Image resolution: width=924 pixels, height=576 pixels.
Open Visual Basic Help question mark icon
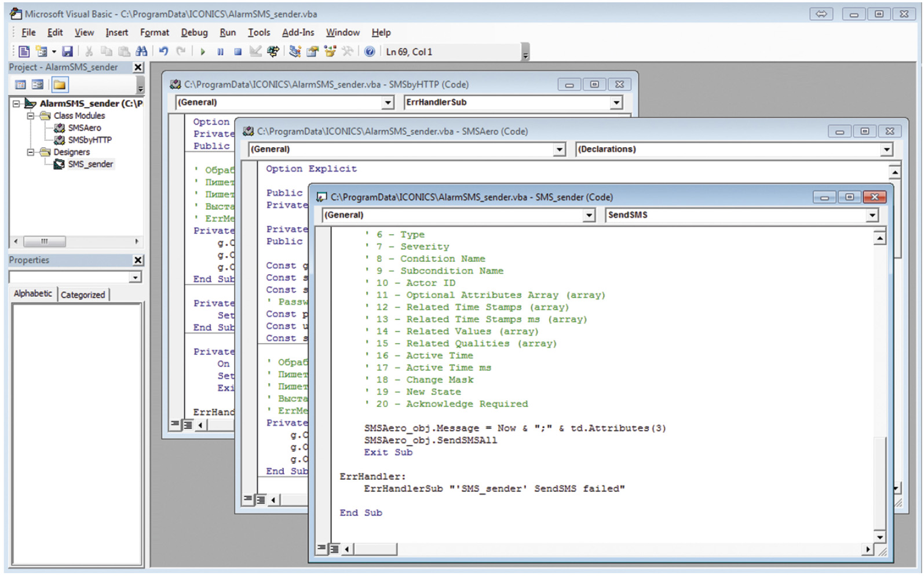(x=370, y=52)
